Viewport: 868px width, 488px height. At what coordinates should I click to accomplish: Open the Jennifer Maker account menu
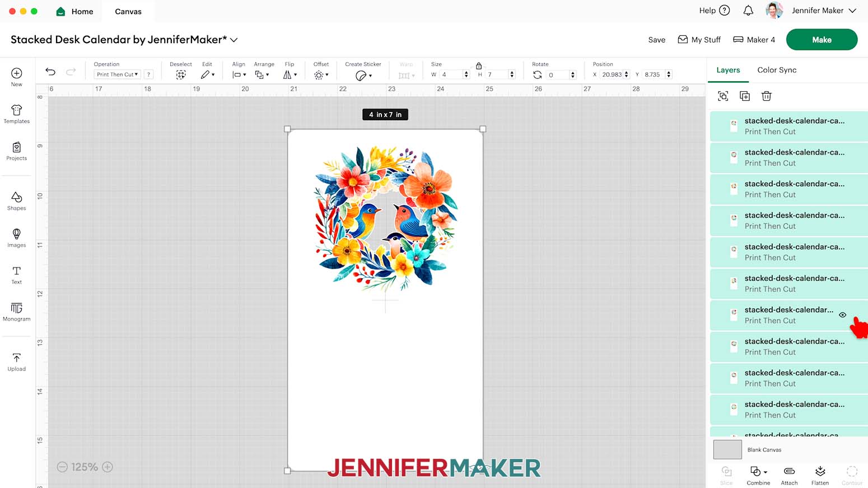pyautogui.click(x=824, y=11)
